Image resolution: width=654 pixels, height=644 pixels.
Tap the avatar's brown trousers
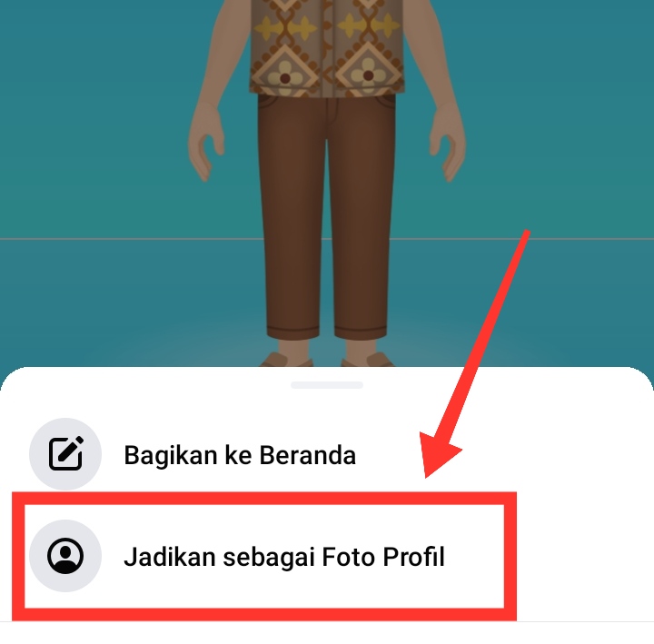[327, 217]
